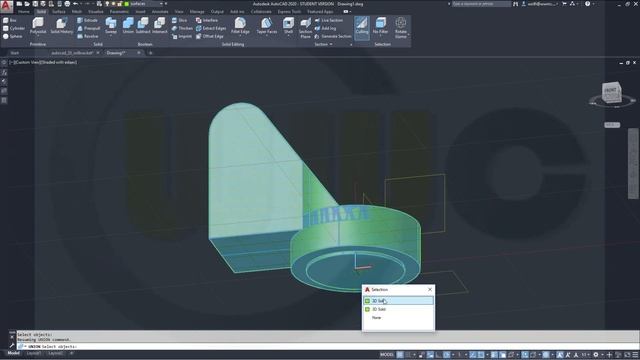Choose the Polysolid tool
The width and height of the screenshot is (640, 360).
(38, 26)
